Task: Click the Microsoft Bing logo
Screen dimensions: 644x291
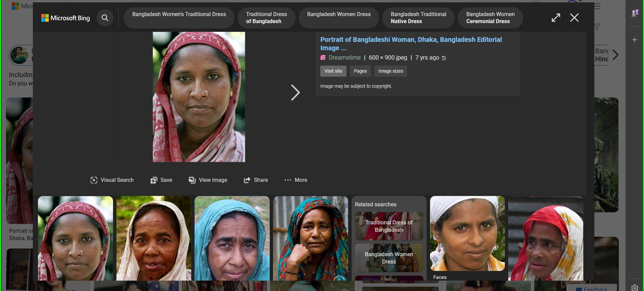Action: (x=65, y=18)
